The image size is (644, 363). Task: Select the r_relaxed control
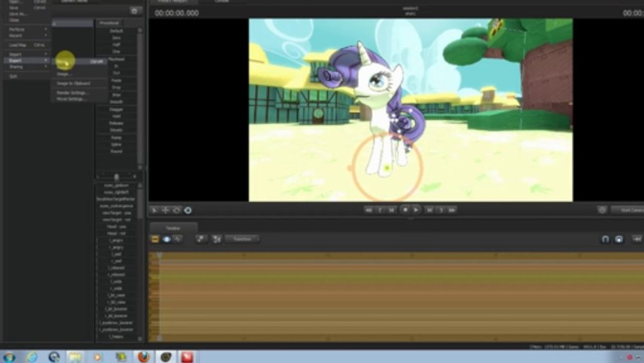coord(116,275)
